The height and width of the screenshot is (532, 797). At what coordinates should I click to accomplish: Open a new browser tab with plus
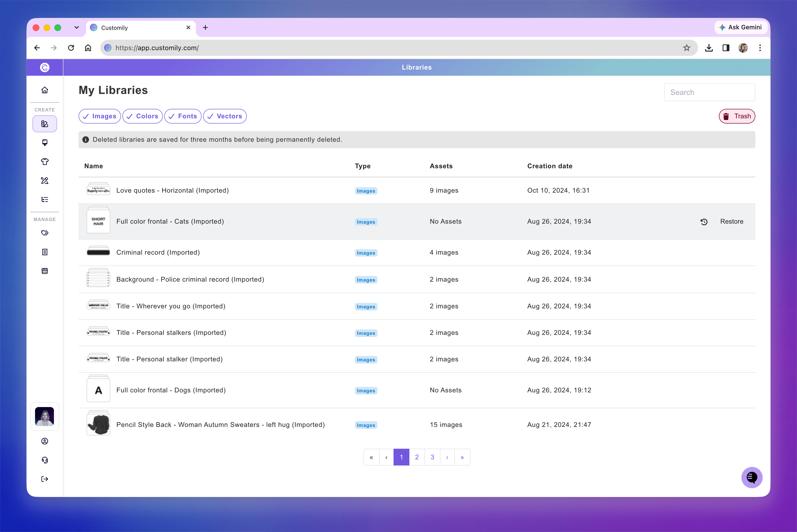[205, 27]
